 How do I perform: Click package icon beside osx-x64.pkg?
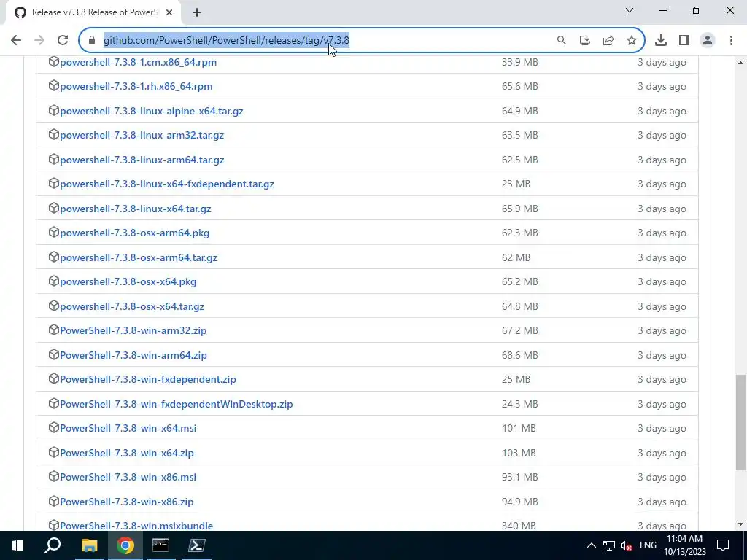pos(53,281)
